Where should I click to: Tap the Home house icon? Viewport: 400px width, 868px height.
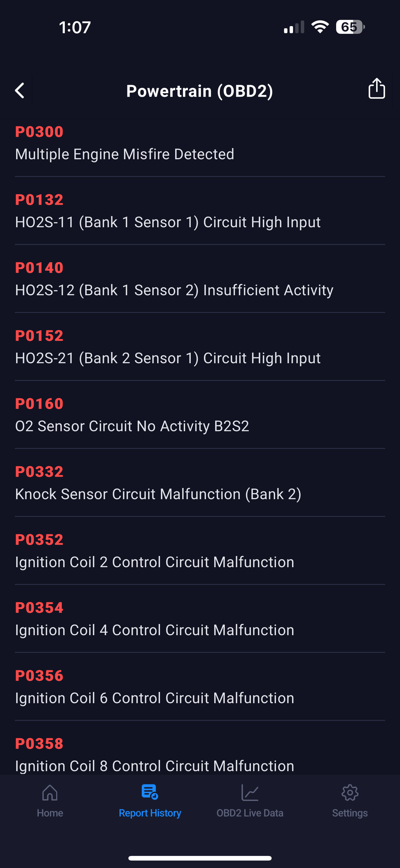50,793
